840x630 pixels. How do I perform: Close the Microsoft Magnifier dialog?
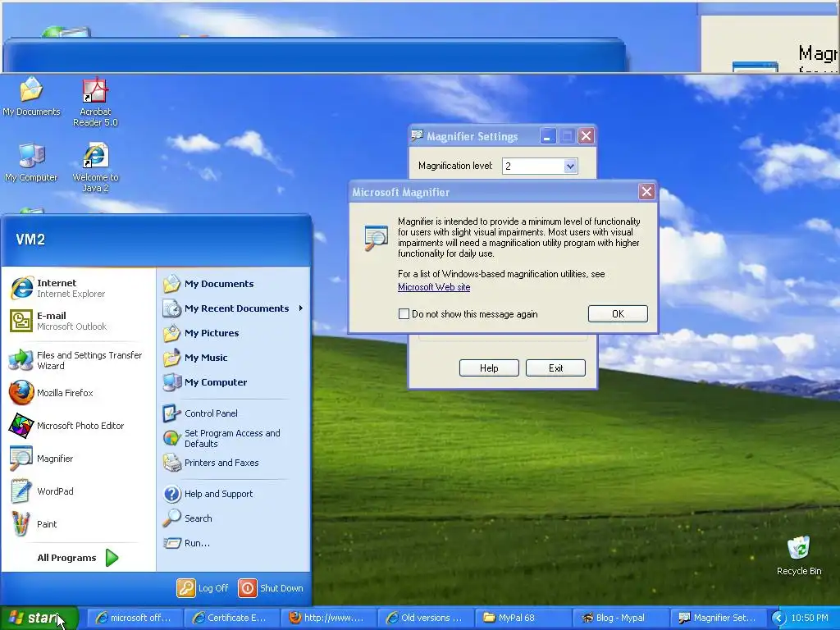(x=646, y=192)
